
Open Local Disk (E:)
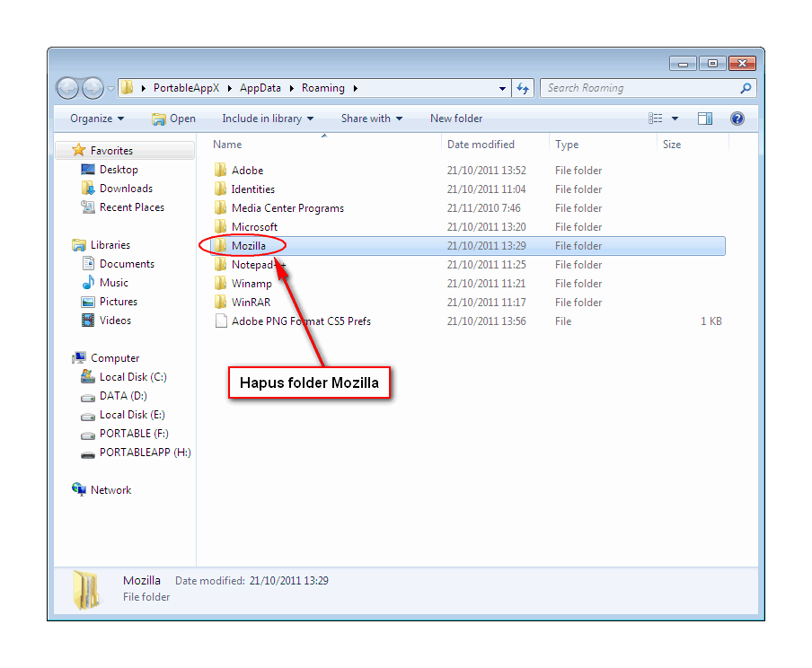coord(132,415)
